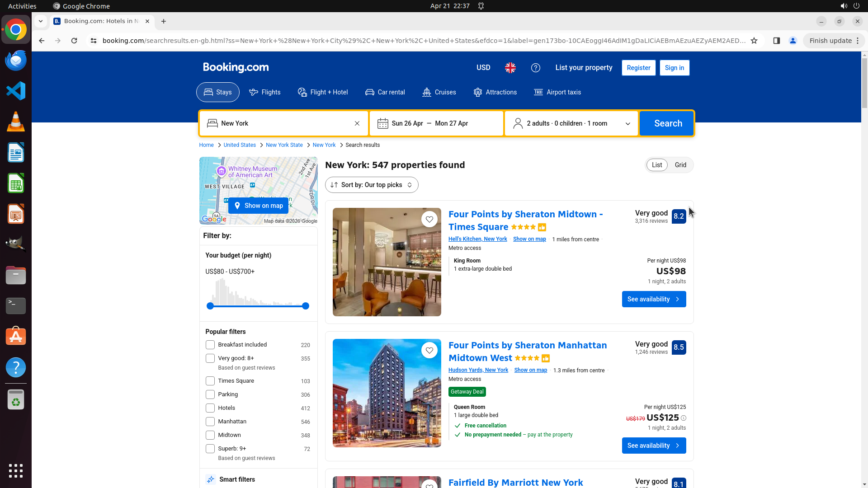Heart the Four Points Manhattan Midtown West
Viewport: 868px width, 488px height.
(429, 351)
